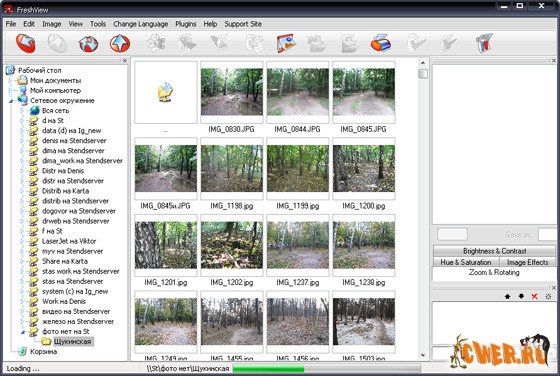
Task: Open the Change Language menu
Action: 140,24
